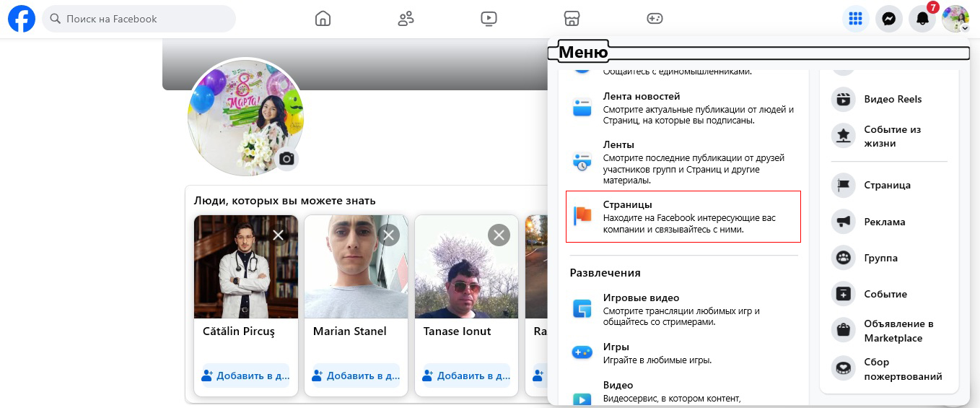Click the Ленты clock icon
The height and width of the screenshot is (408, 980).
tap(582, 162)
